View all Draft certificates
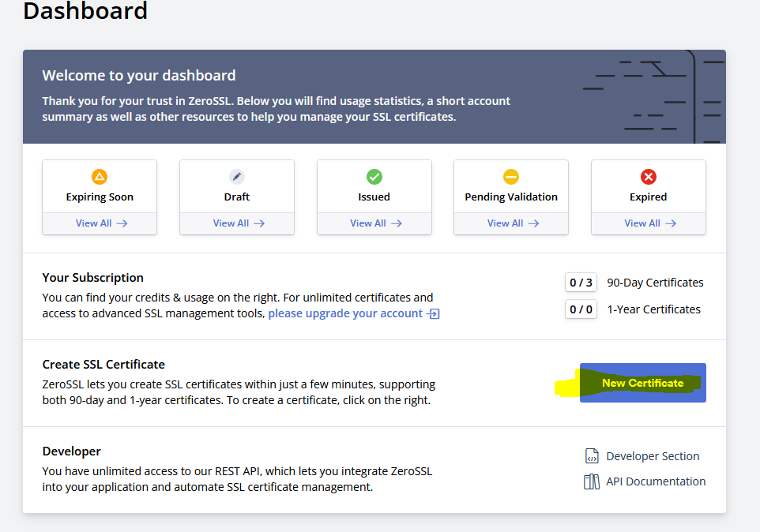 coord(238,223)
